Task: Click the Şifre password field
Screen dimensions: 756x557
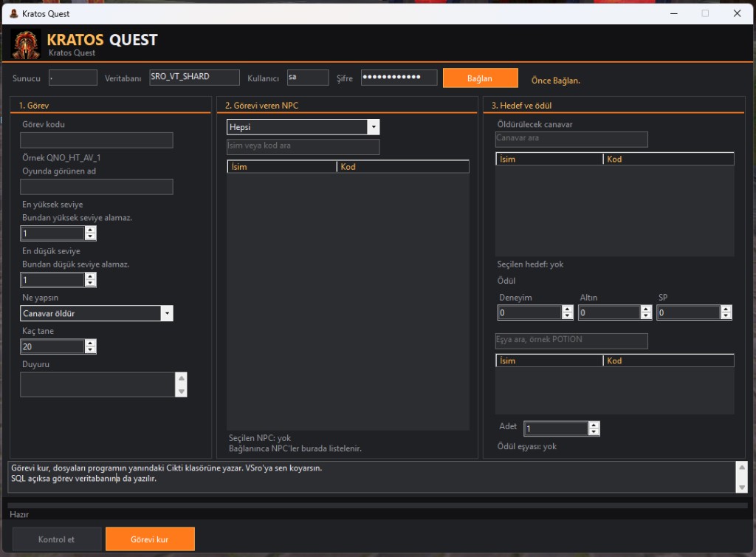Action: [399, 77]
